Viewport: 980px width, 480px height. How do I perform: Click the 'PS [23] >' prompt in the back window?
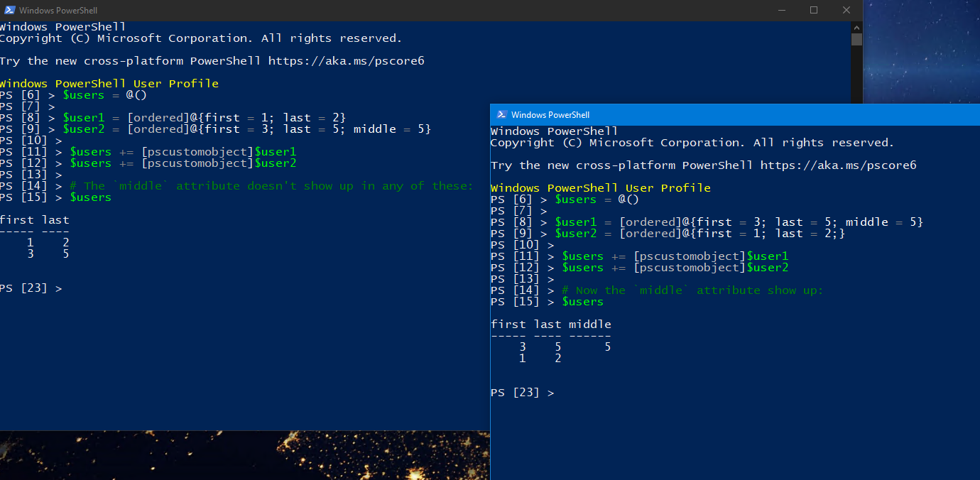(x=31, y=288)
